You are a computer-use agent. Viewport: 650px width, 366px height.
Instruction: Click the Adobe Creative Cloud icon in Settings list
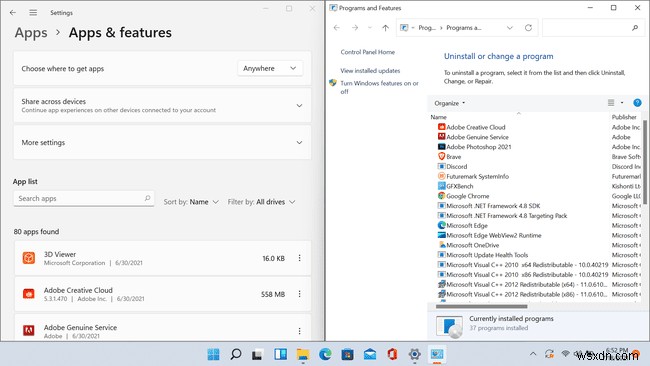[x=29, y=294]
